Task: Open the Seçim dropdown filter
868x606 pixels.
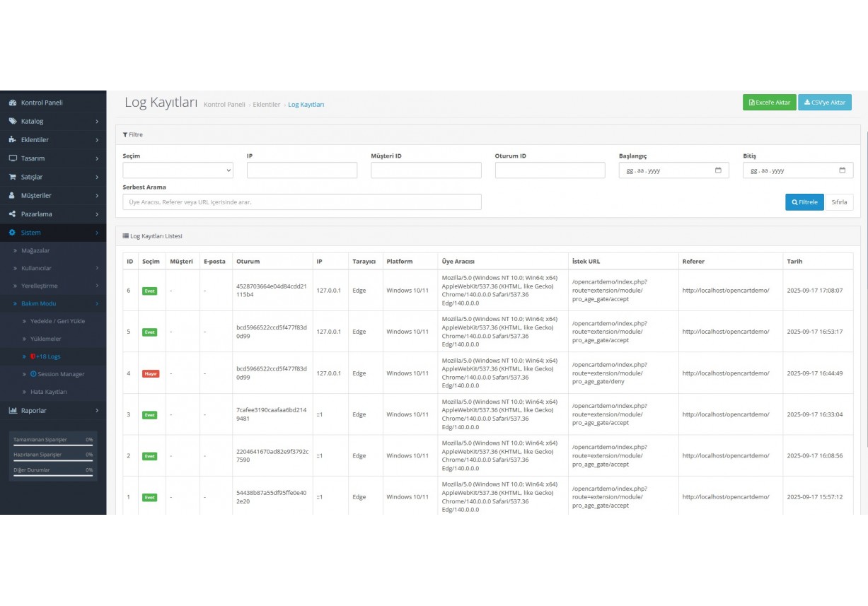Action: [x=178, y=170]
